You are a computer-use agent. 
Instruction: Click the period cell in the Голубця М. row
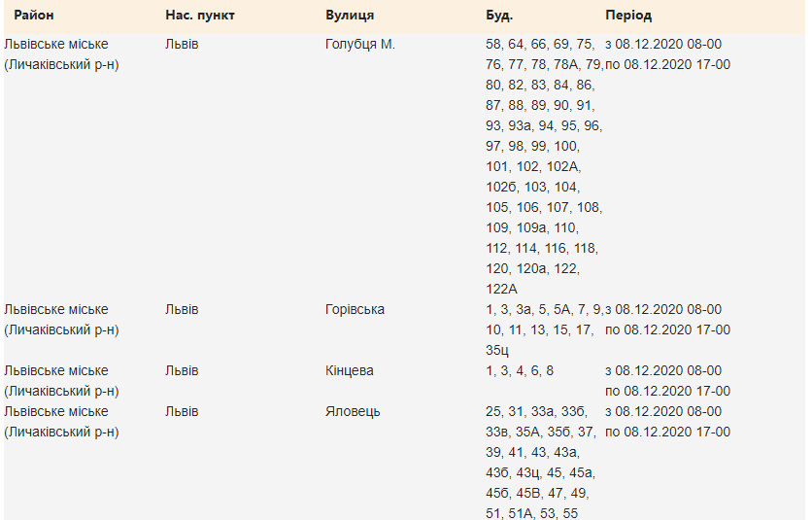pyautogui.click(x=667, y=54)
